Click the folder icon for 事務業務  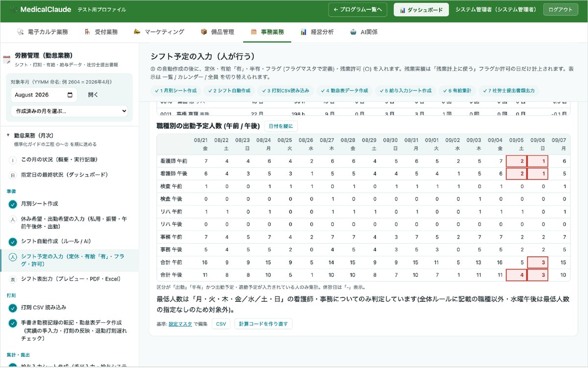254,32
